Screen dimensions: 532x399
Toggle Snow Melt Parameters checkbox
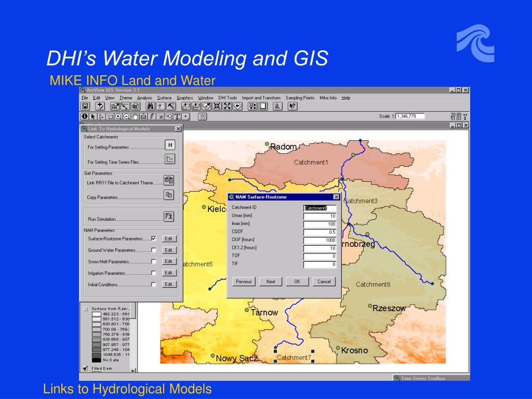(x=153, y=262)
